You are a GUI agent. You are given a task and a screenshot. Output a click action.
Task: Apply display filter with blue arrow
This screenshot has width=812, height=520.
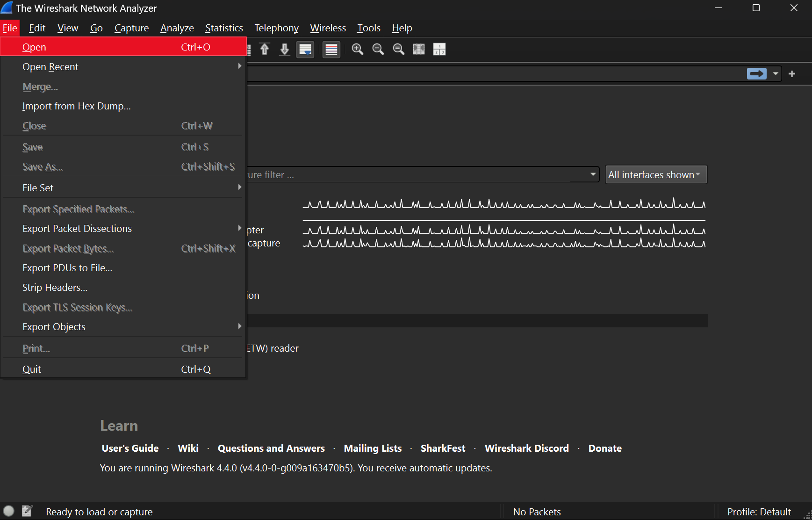point(757,74)
